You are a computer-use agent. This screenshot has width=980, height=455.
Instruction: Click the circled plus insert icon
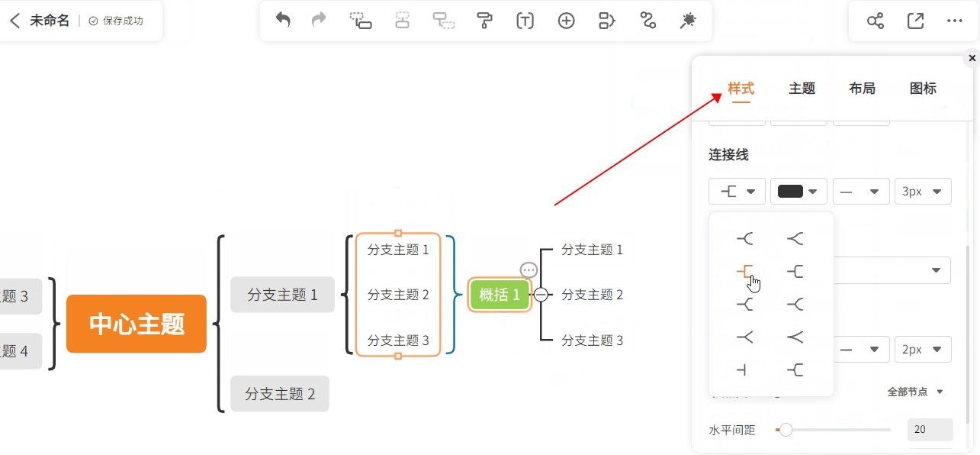pyautogui.click(x=566, y=21)
